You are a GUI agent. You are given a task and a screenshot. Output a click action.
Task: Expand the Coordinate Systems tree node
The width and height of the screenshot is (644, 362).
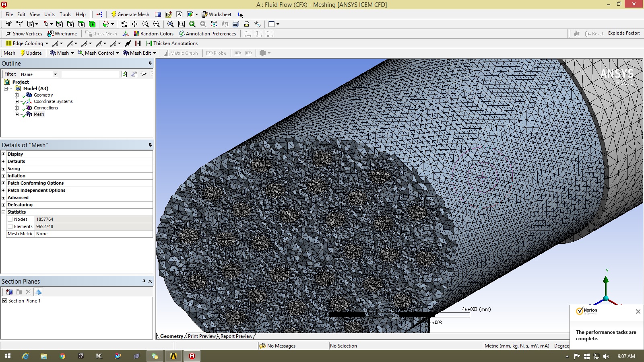tap(17, 101)
